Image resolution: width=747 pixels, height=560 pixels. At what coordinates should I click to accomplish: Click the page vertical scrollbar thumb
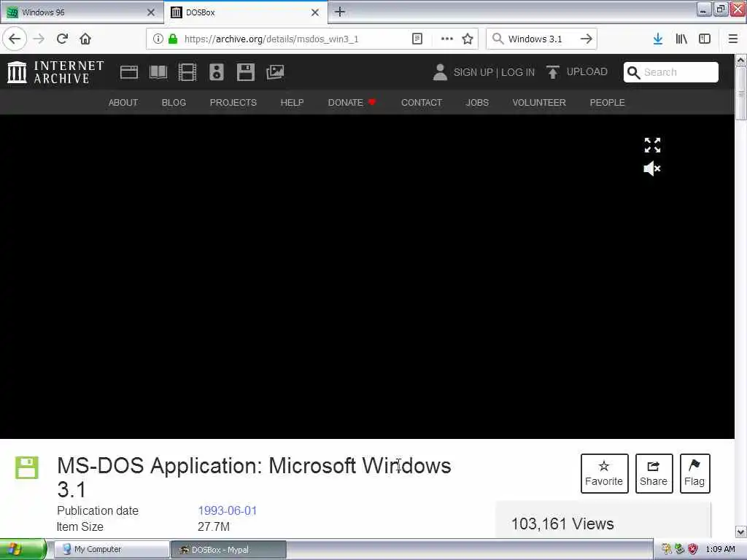pyautogui.click(x=741, y=93)
